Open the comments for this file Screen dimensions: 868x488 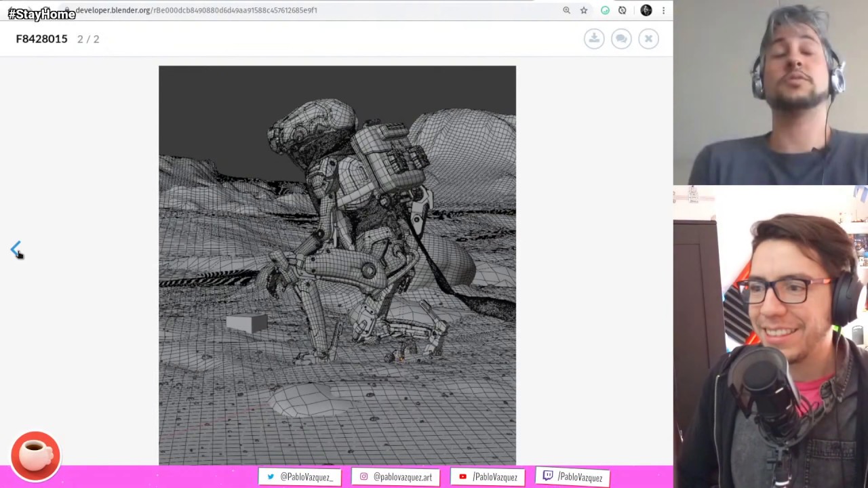621,39
